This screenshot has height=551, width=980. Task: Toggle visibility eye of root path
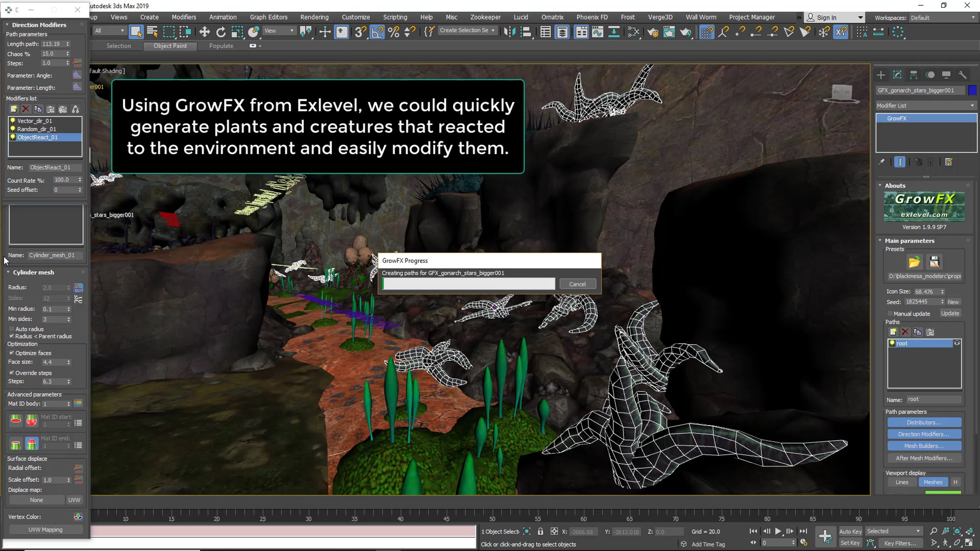(x=957, y=343)
